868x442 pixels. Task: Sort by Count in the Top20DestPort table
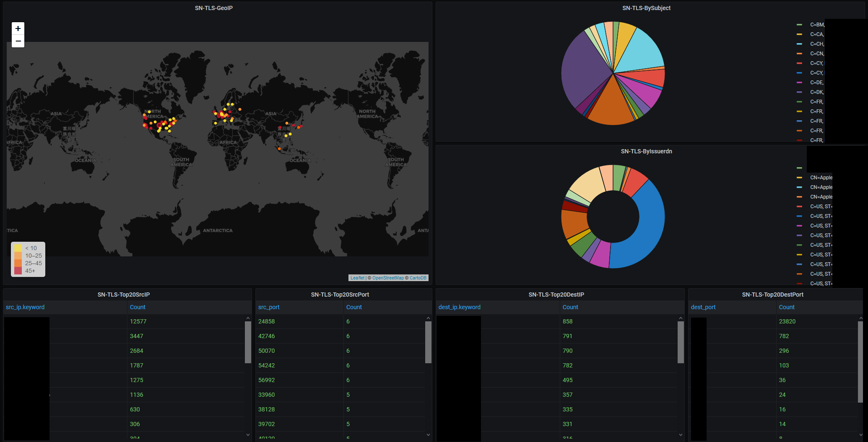pyautogui.click(x=787, y=307)
